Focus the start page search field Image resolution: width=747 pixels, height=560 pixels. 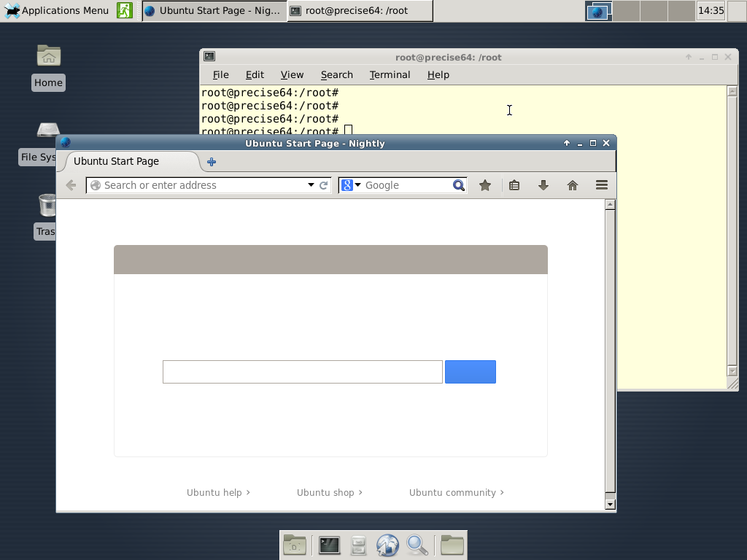pyautogui.click(x=303, y=372)
